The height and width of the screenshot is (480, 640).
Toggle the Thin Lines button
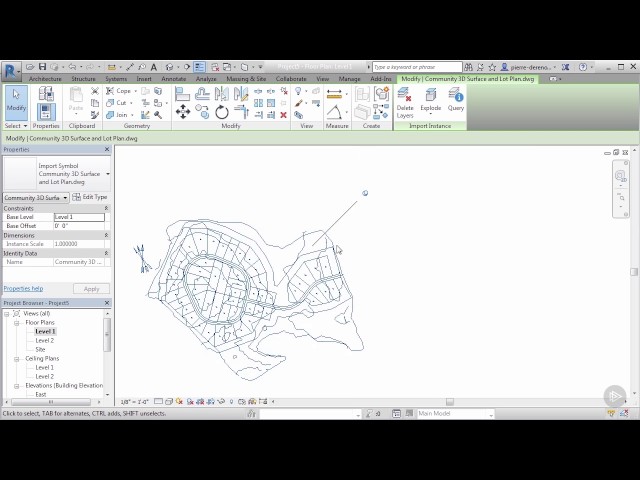click(x=199, y=67)
